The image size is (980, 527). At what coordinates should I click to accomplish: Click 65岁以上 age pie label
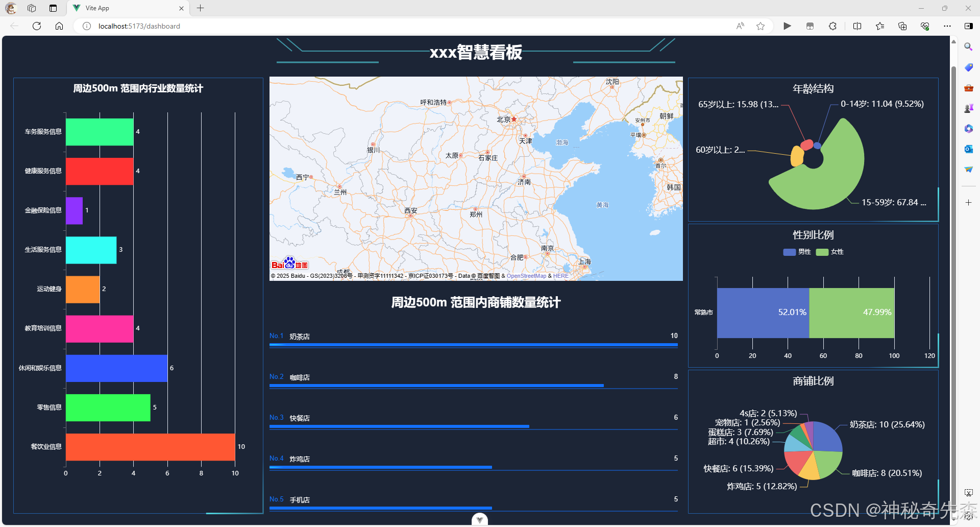point(738,104)
